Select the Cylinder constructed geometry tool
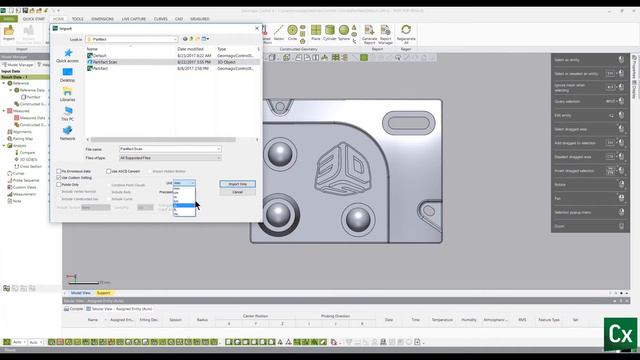 click(x=329, y=33)
